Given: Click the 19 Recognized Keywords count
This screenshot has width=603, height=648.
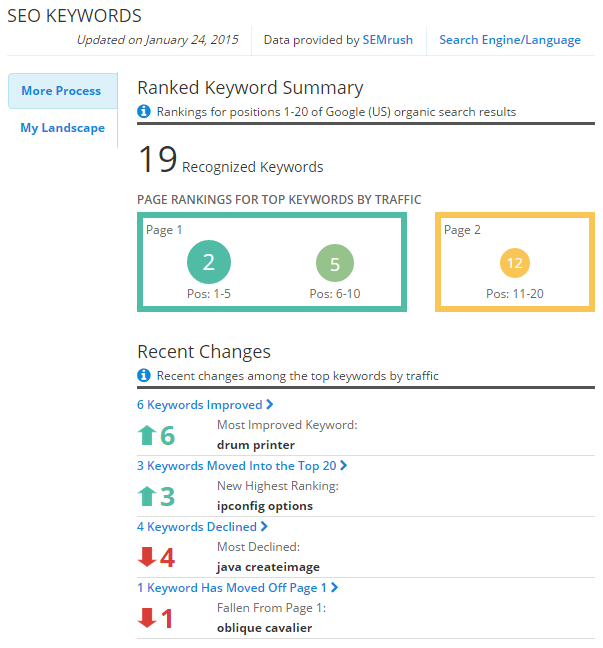Looking at the screenshot, I should pyautogui.click(x=230, y=160).
